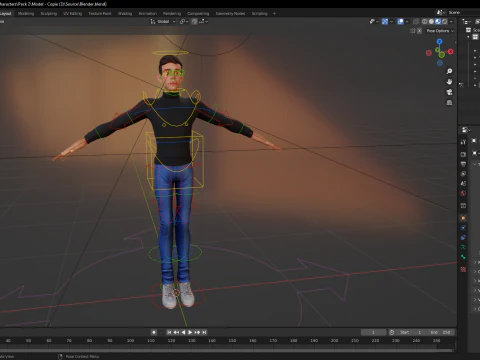Open the Animation workspace tab
This screenshot has width=480, height=360.
[x=148, y=14]
